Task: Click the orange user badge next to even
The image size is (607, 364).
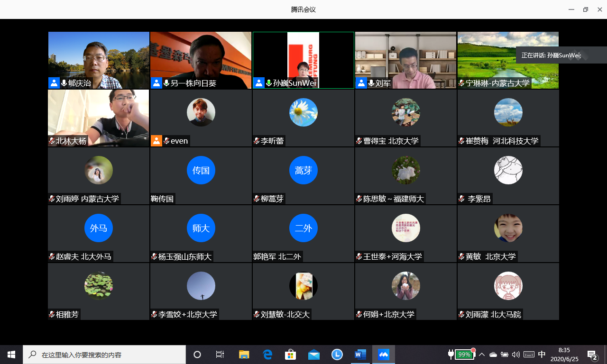Action: pos(156,141)
